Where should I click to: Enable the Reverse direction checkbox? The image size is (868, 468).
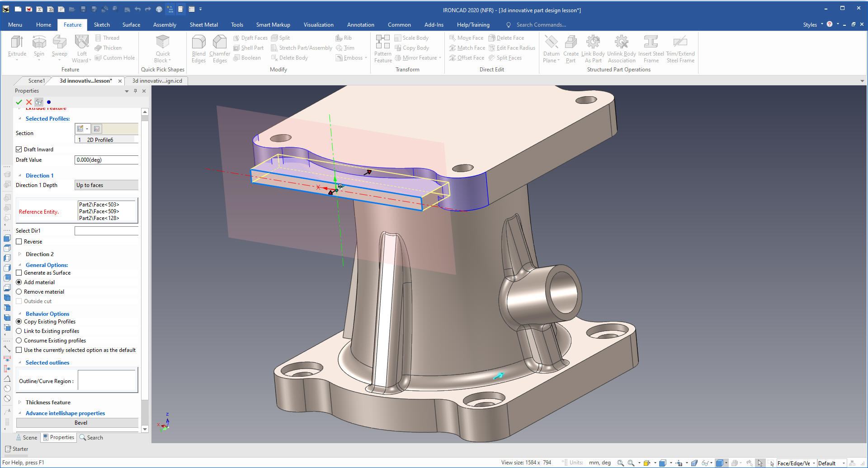point(19,242)
